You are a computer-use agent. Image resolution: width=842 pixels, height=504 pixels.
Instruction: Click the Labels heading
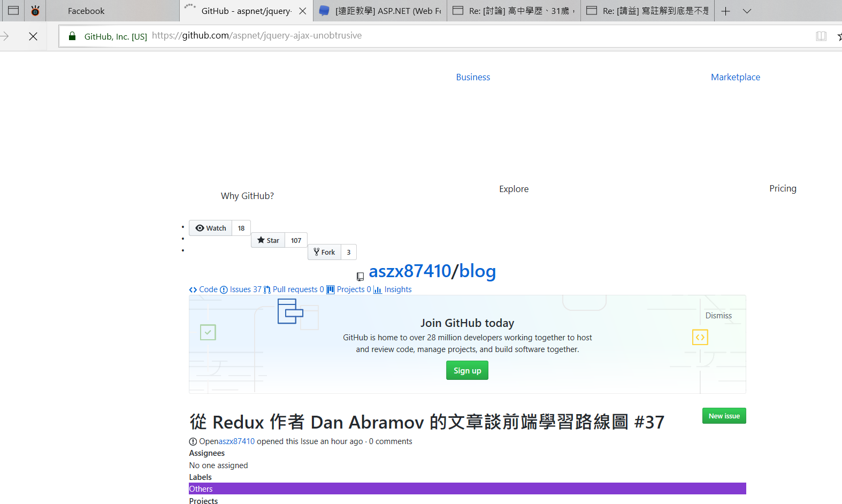tap(200, 477)
